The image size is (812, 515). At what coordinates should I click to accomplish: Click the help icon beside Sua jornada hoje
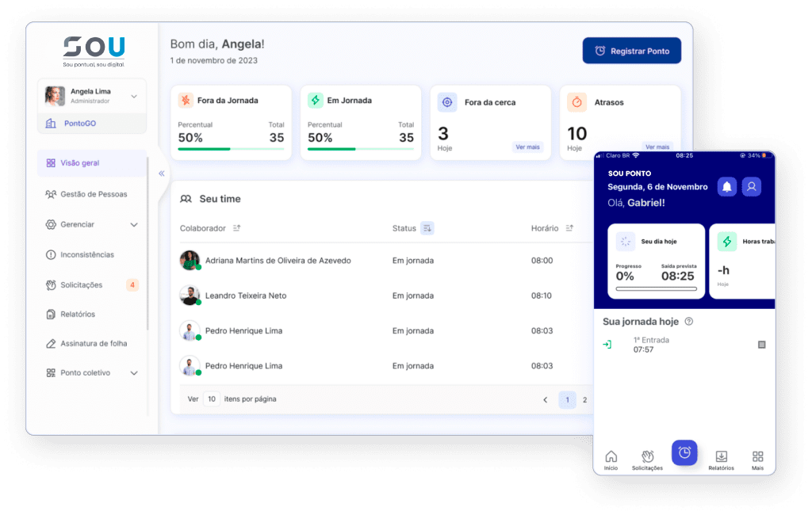click(689, 322)
